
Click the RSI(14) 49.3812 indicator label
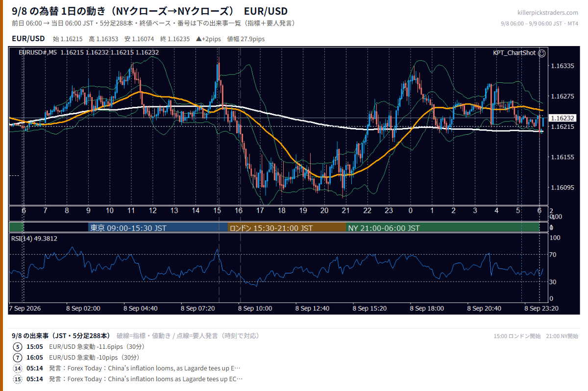pyautogui.click(x=34, y=239)
